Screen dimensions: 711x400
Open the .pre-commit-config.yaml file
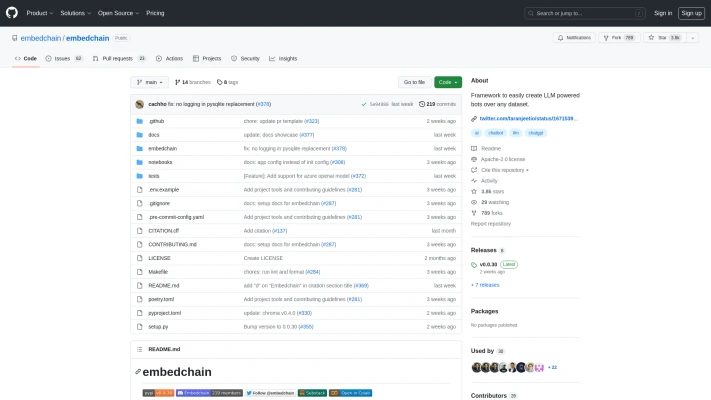176,217
